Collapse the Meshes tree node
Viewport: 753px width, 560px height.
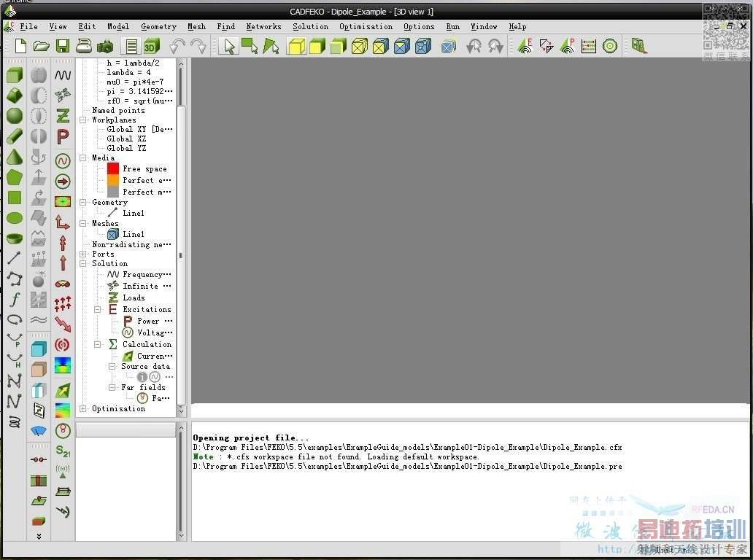click(82, 224)
